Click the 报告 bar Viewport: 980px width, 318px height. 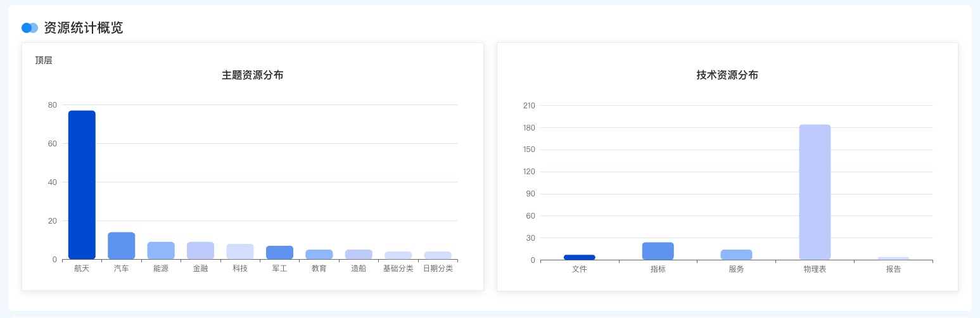coord(893,258)
